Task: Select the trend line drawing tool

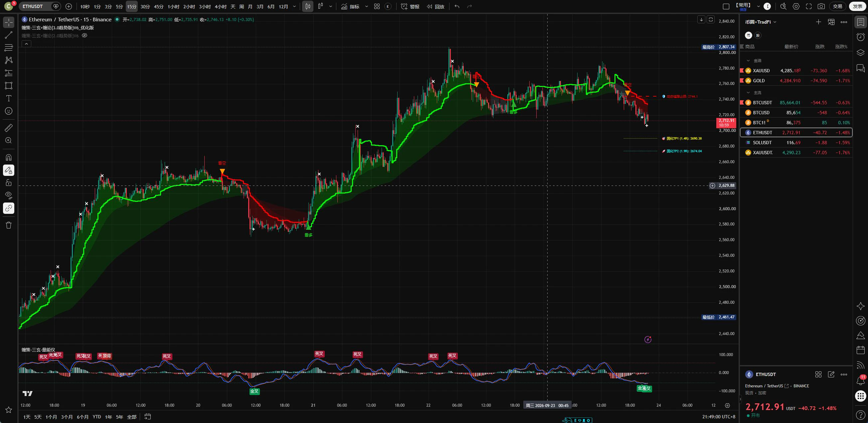Action: [9, 35]
